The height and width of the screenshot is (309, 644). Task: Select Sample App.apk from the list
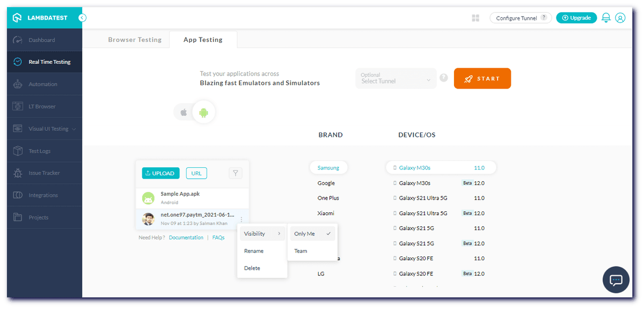192,198
